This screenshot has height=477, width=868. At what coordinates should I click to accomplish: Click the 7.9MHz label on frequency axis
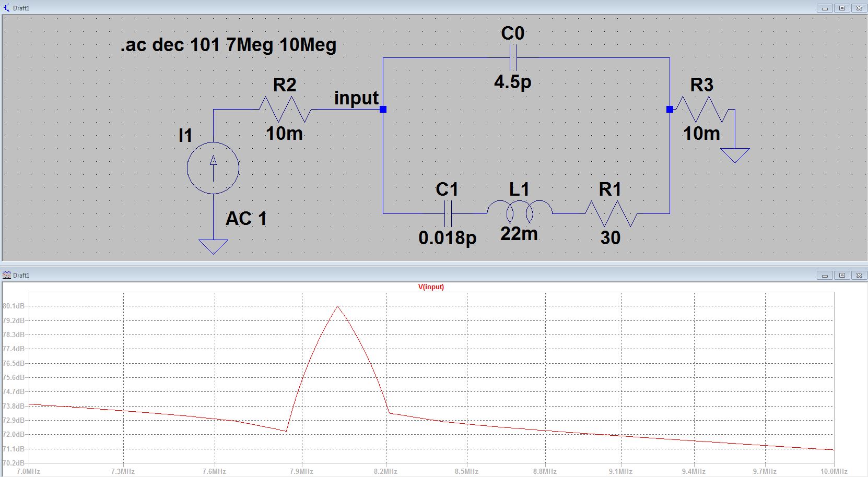(x=301, y=471)
